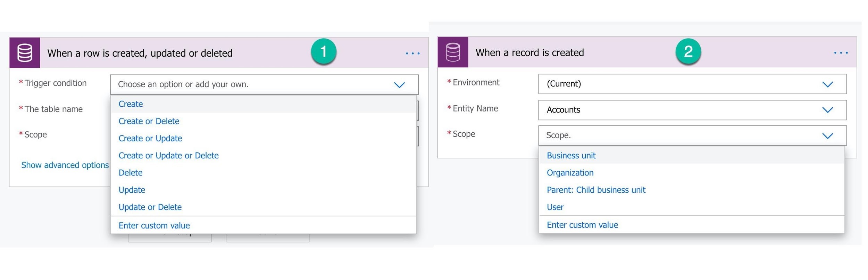Expand the Entity Name dropdown chevron

coord(827,110)
